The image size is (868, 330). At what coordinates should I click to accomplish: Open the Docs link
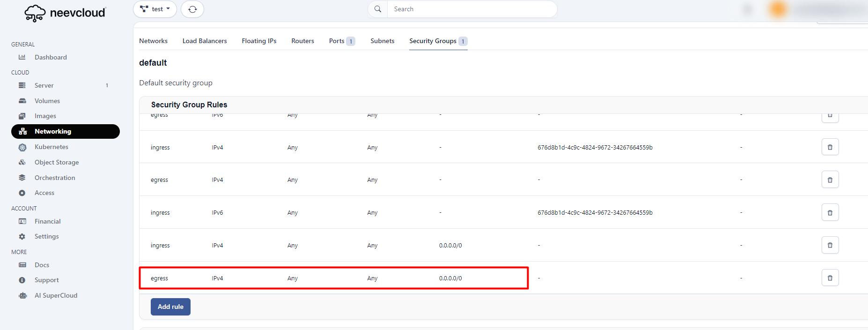(42, 265)
